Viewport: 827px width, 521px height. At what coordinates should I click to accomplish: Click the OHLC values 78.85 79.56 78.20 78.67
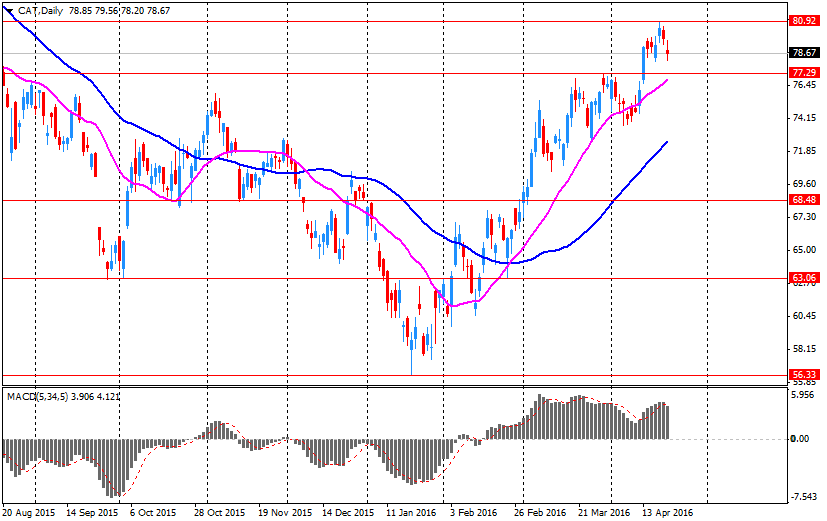[120, 10]
